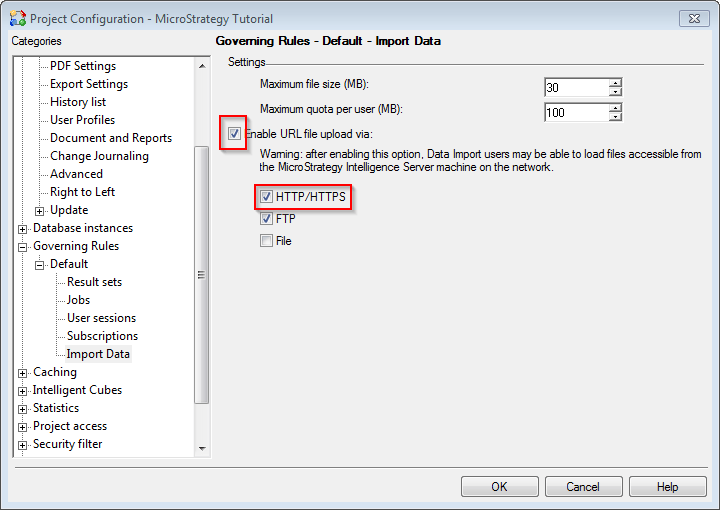Expand the Database instances node
Screen dimensions: 720x510
(x=23, y=228)
